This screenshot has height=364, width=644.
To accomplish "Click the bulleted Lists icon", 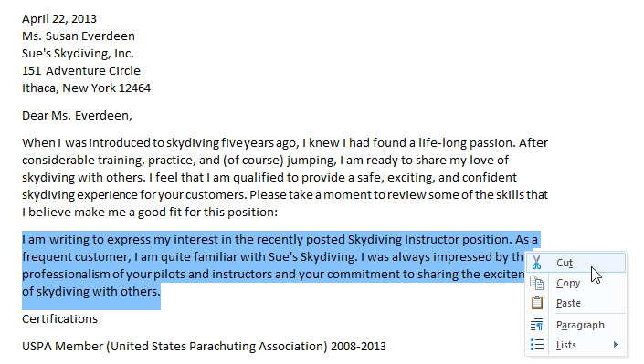I will pyautogui.click(x=537, y=345).
